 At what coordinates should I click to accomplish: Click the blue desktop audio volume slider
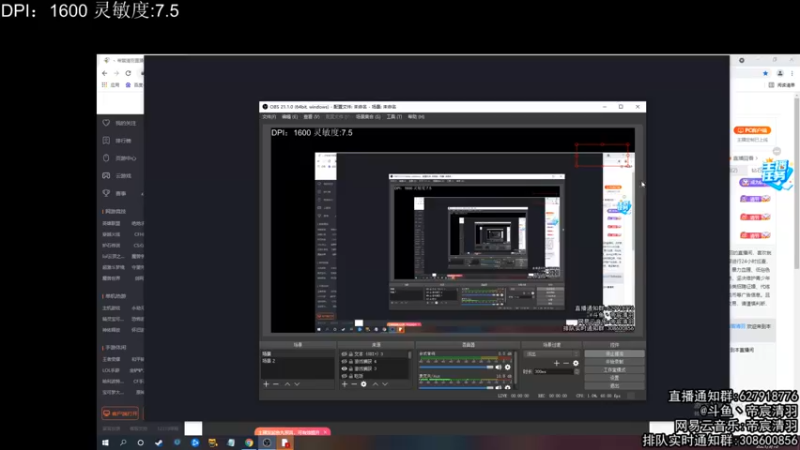tap(457, 367)
